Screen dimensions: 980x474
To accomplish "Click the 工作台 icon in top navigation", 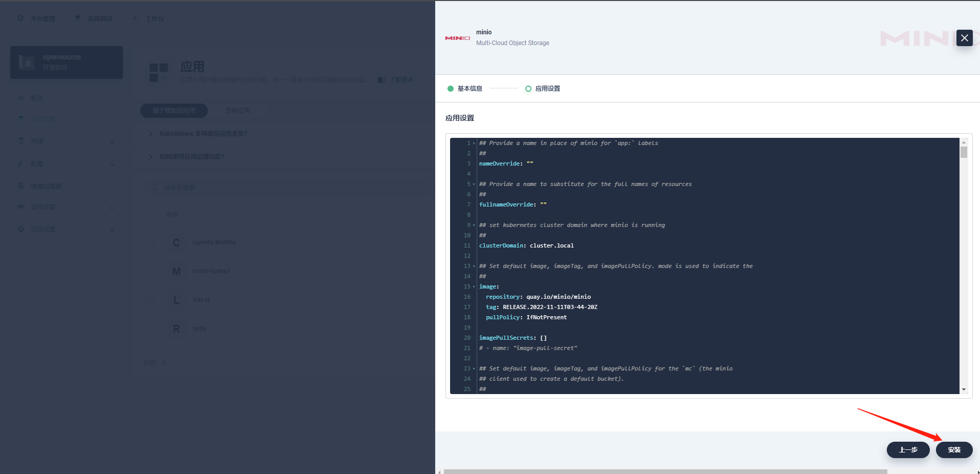I will pyautogui.click(x=135, y=18).
